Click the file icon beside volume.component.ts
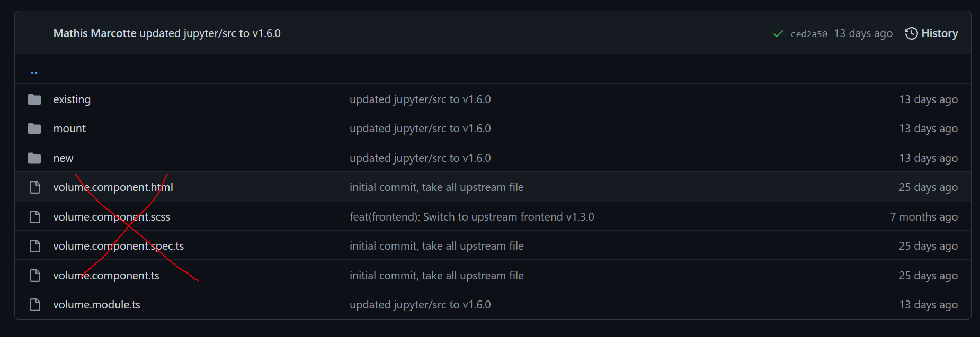Image resolution: width=980 pixels, height=337 pixels. tap(34, 275)
